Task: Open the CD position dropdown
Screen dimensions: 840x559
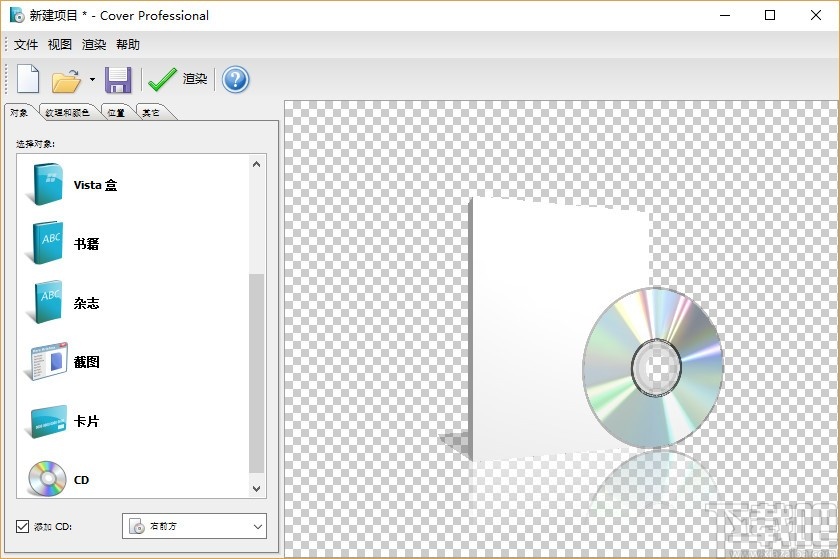Action: pos(194,526)
